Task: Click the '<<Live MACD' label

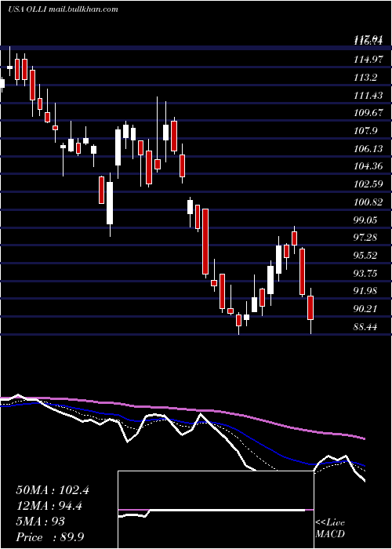Action: coord(330,529)
